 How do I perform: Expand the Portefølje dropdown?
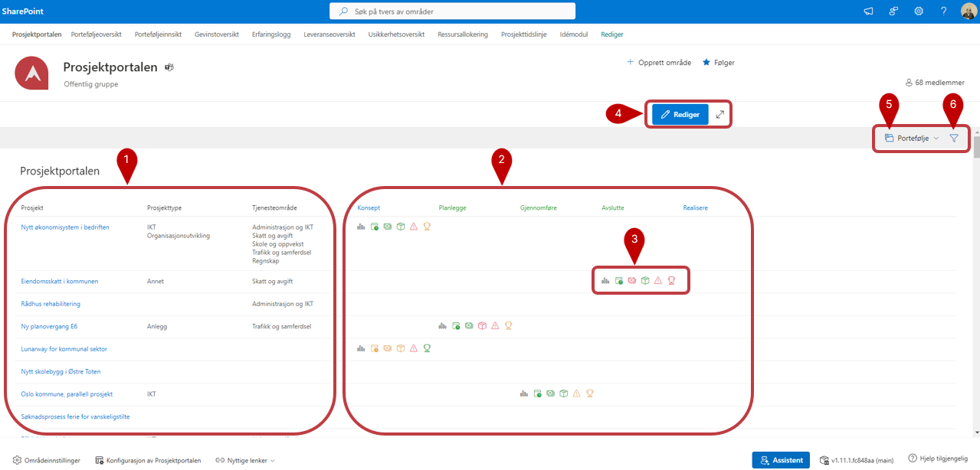click(x=911, y=139)
